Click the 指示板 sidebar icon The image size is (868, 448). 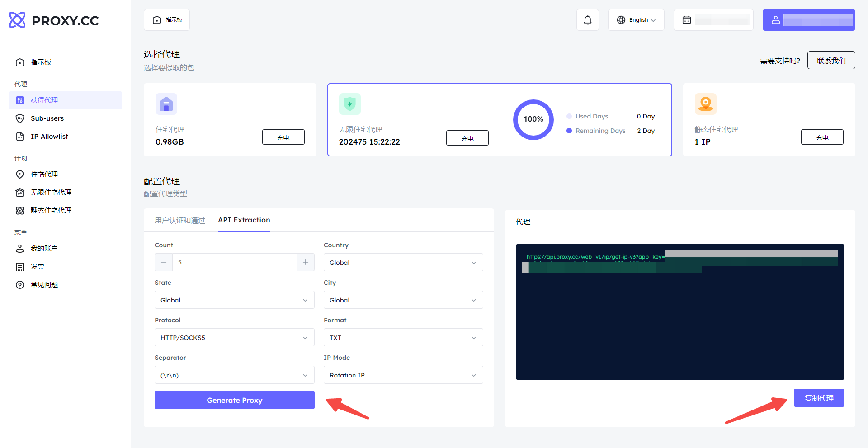(x=20, y=62)
